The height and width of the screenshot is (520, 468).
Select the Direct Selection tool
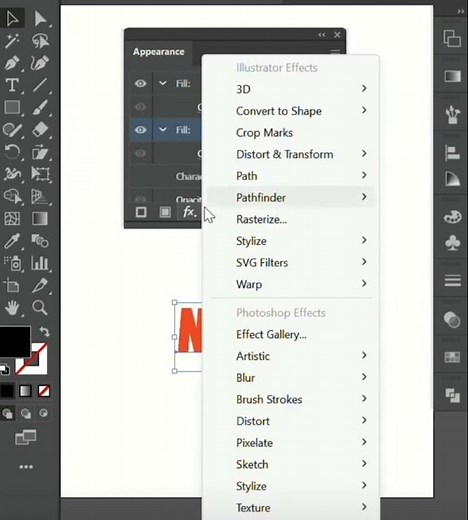[x=40, y=19]
